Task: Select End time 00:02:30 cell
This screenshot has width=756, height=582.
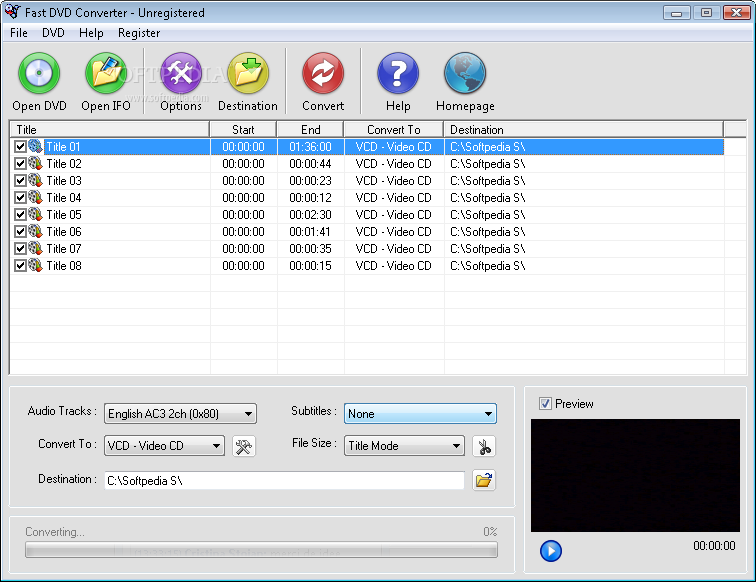Action: [x=310, y=215]
